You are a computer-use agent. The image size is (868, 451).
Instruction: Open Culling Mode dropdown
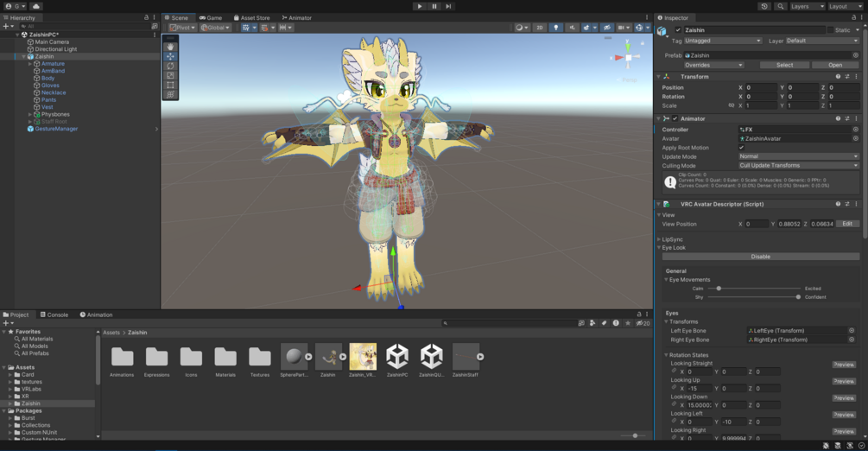click(x=798, y=165)
